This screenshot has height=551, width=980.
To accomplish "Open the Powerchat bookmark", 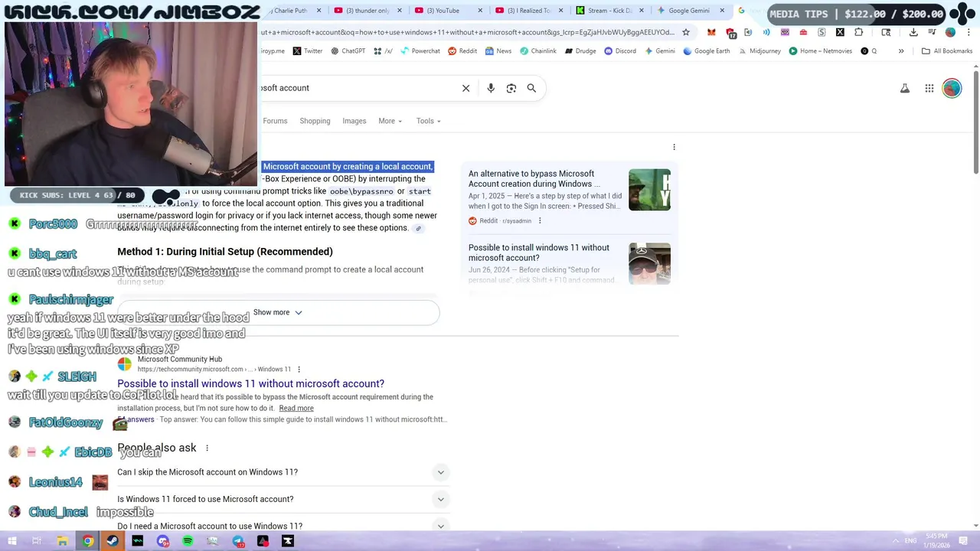I will click(x=420, y=51).
